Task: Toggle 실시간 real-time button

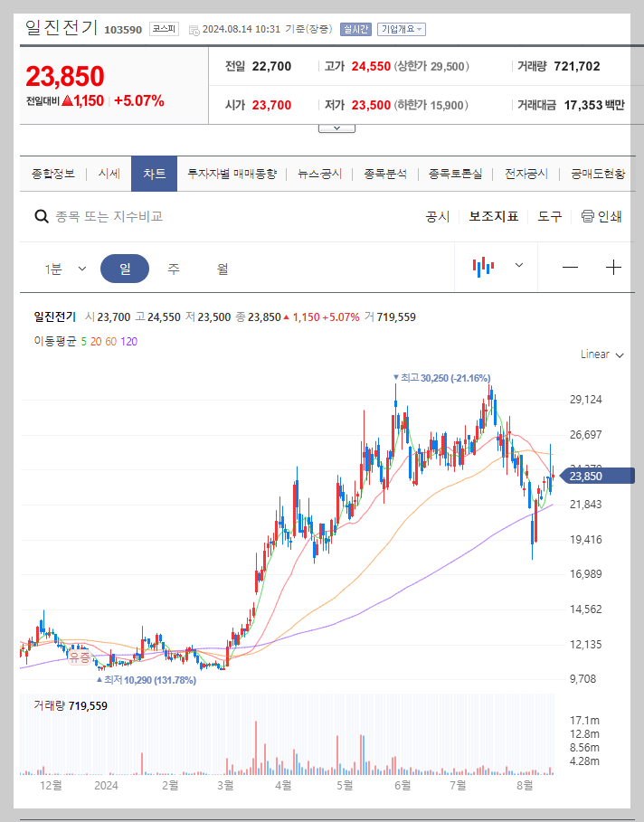Action: click(x=355, y=29)
